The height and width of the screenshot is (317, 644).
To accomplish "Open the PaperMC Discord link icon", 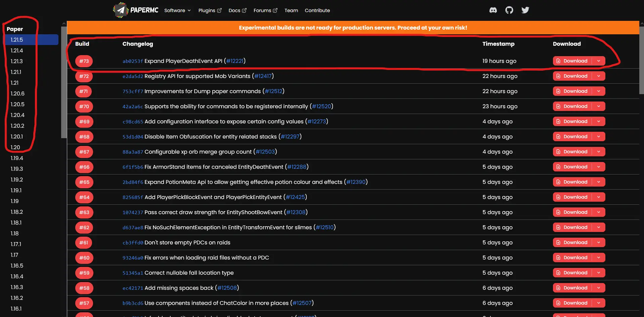I will (x=493, y=10).
